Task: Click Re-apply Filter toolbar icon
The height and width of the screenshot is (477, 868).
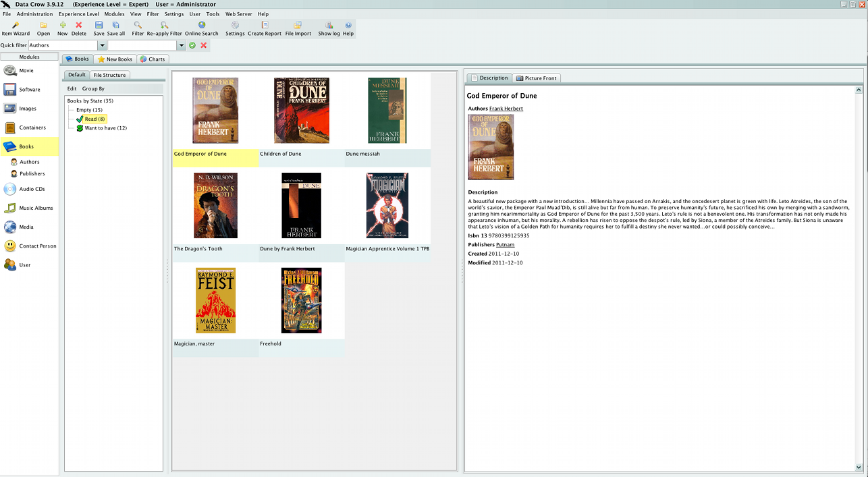Action: click(x=165, y=28)
